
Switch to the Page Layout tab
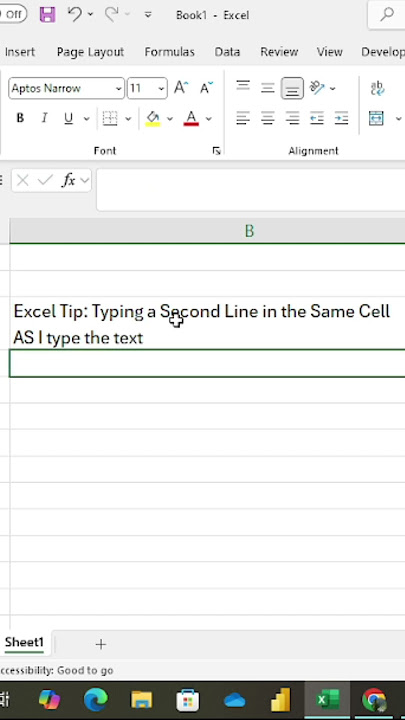point(90,52)
